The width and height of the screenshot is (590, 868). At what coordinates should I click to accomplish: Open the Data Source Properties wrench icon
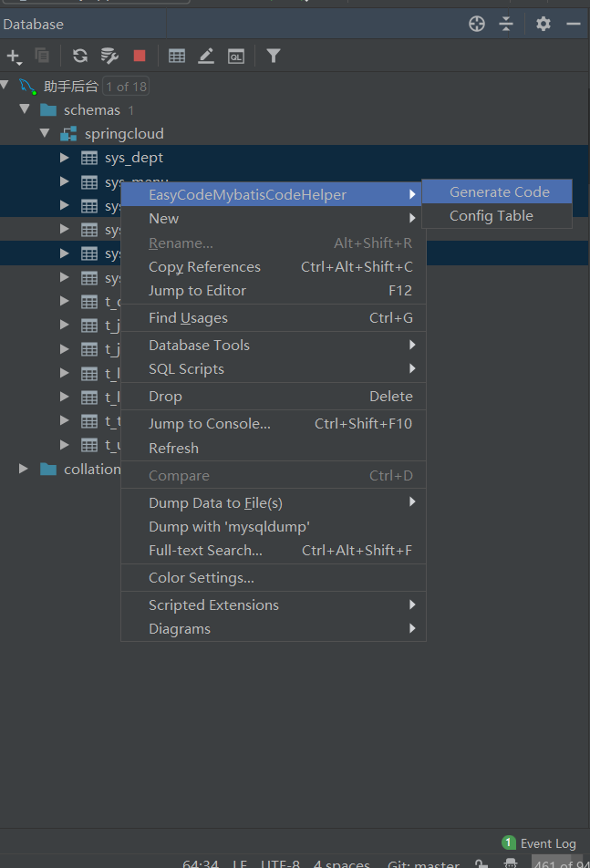pyautogui.click(x=109, y=56)
